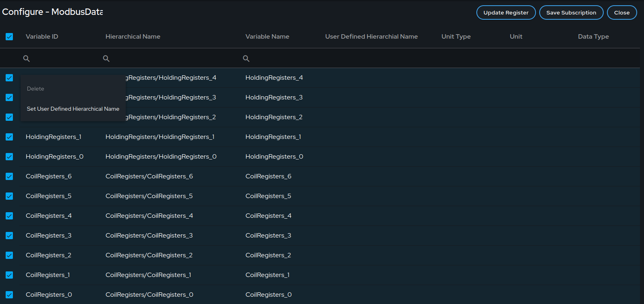This screenshot has height=304, width=644.
Task: Click the Save Subscription button
Action: pyautogui.click(x=571, y=12)
